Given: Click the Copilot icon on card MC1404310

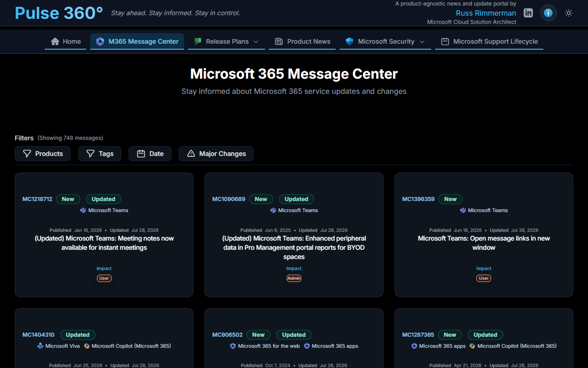Looking at the screenshot, I should (87, 346).
